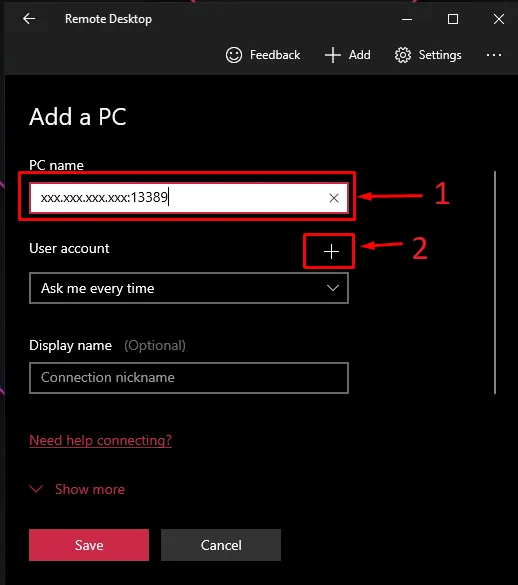Open the more options ellipsis menu
Screen dimensions: 518x585
pyautogui.click(x=494, y=55)
